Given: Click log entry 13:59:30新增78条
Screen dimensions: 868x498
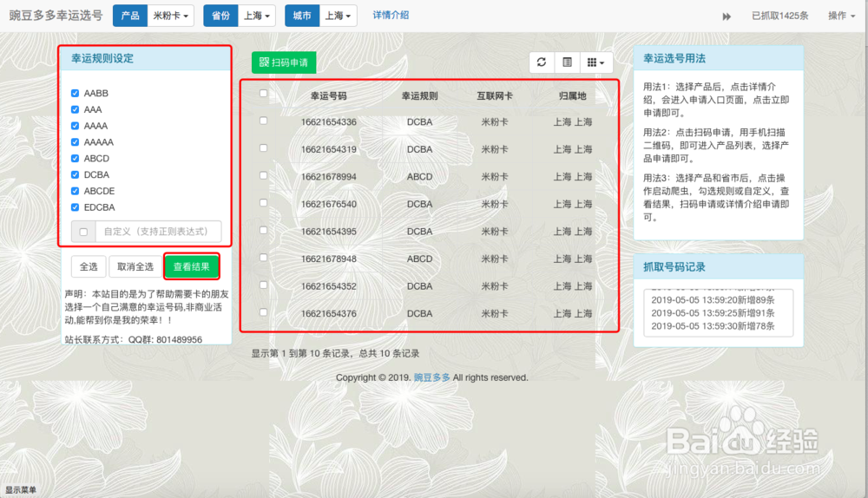Looking at the screenshot, I should (713, 326).
